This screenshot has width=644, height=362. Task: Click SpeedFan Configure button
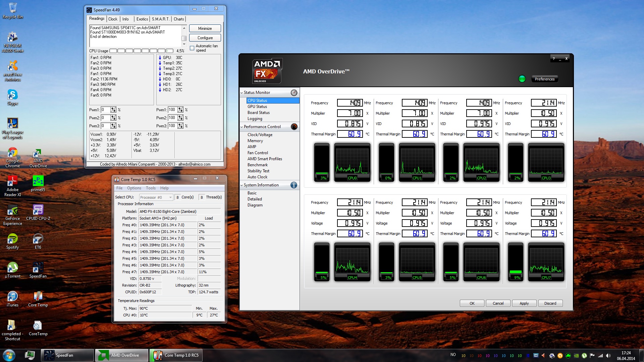click(x=205, y=38)
